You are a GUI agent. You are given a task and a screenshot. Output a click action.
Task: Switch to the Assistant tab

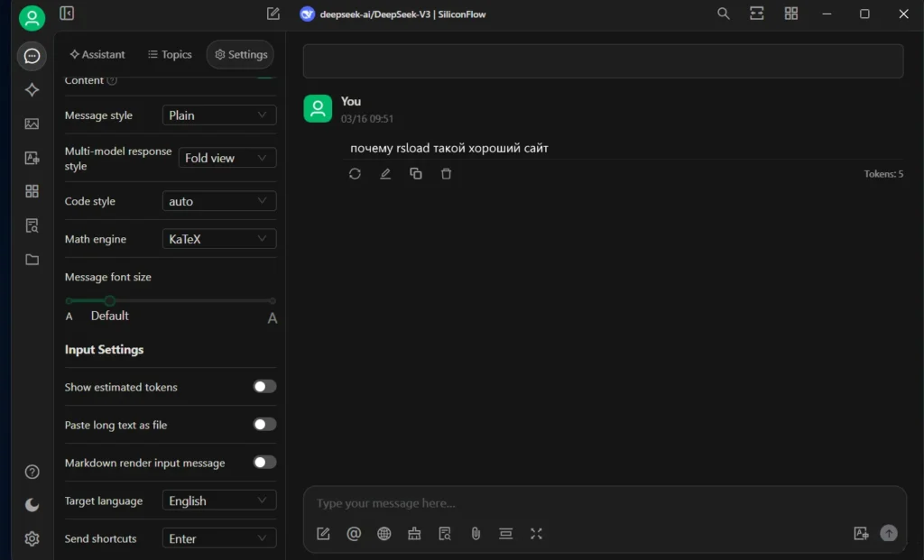[97, 55]
